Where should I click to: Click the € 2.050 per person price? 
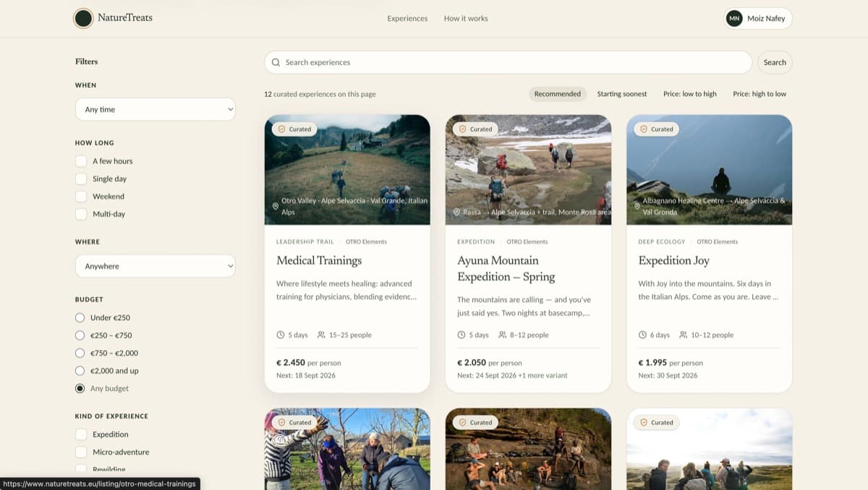pyautogui.click(x=489, y=363)
